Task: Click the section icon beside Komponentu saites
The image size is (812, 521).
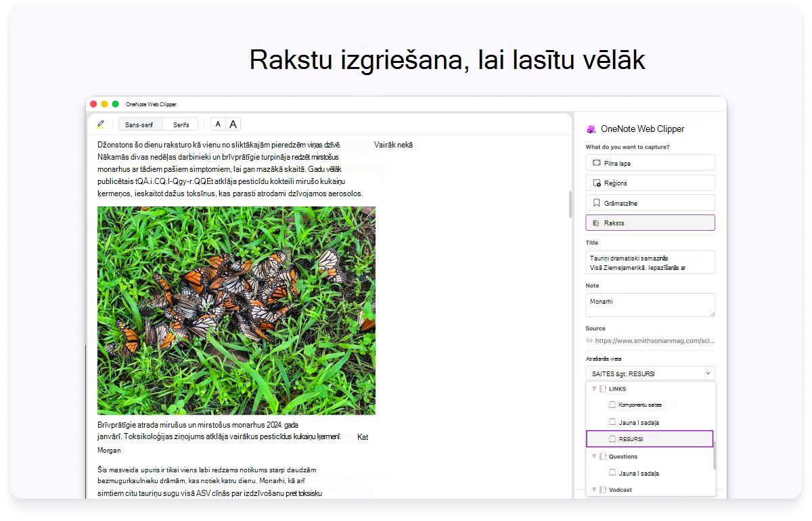Action: (612, 405)
